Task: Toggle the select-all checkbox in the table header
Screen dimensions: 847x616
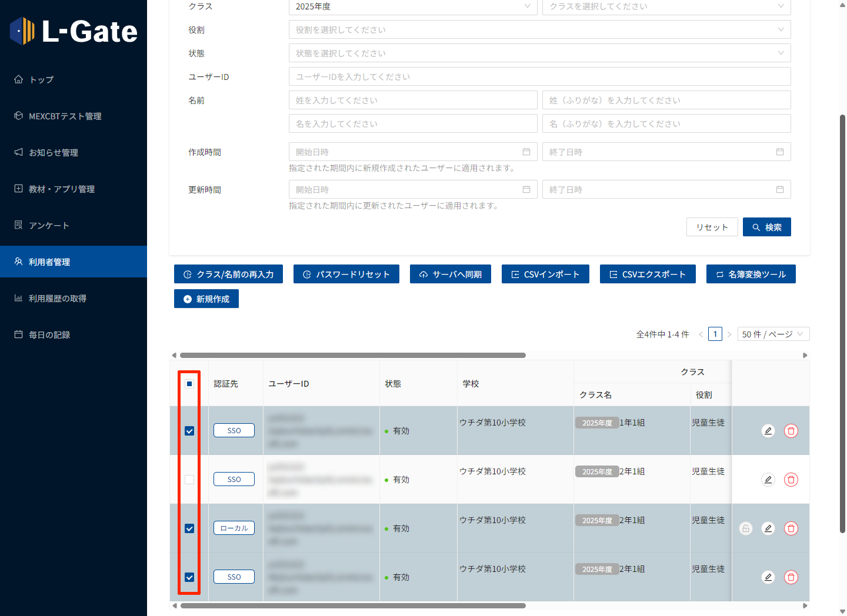Action: click(189, 384)
